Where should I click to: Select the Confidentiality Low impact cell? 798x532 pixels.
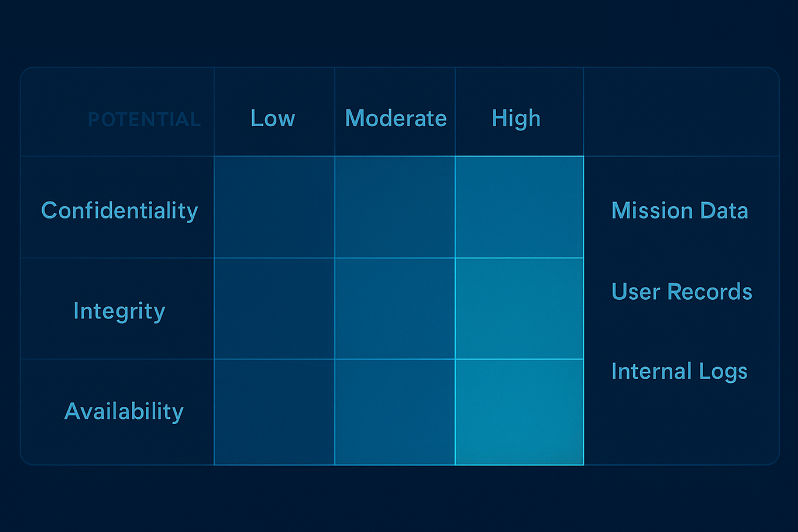[x=274, y=207]
